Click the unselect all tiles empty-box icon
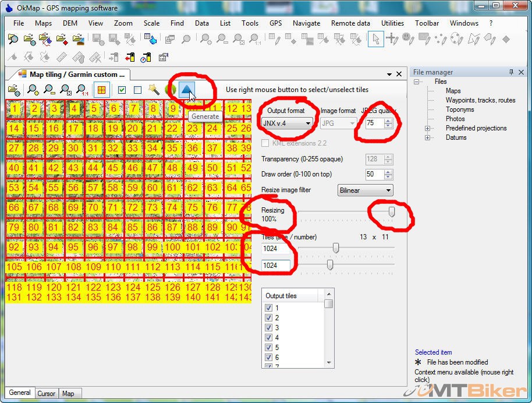The width and height of the screenshot is (532, 403). point(137,90)
